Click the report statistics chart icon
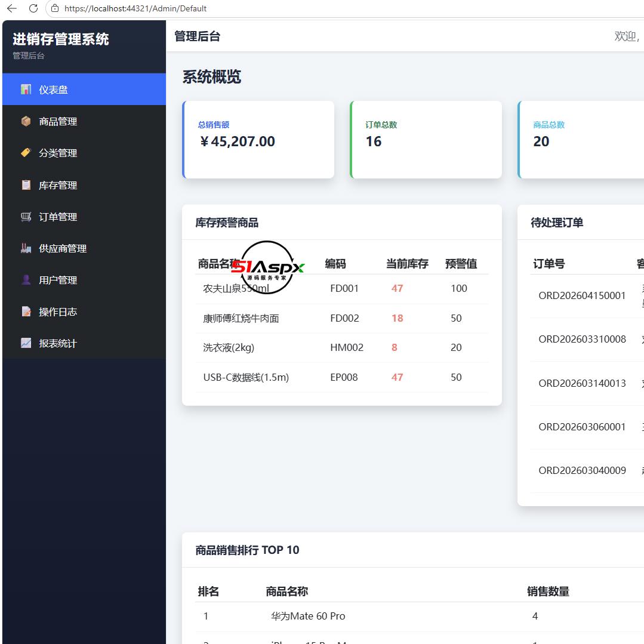Image resolution: width=644 pixels, height=644 pixels. click(26, 343)
